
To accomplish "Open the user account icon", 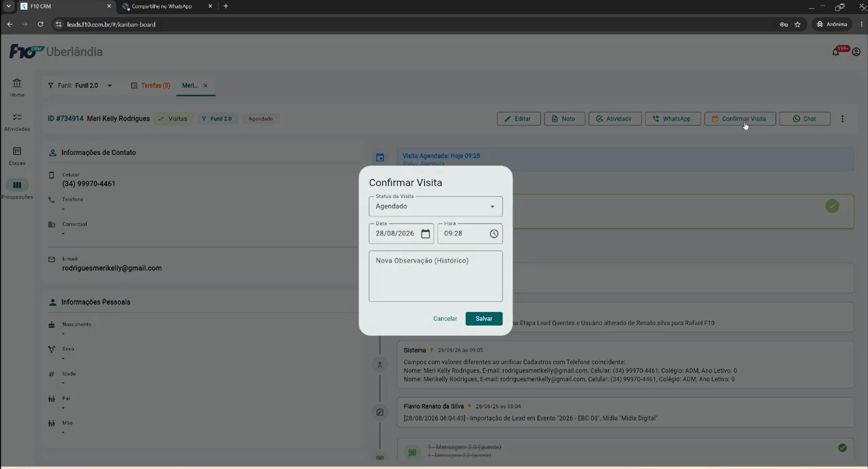I will pyautogui.click(x=856, y=52).
